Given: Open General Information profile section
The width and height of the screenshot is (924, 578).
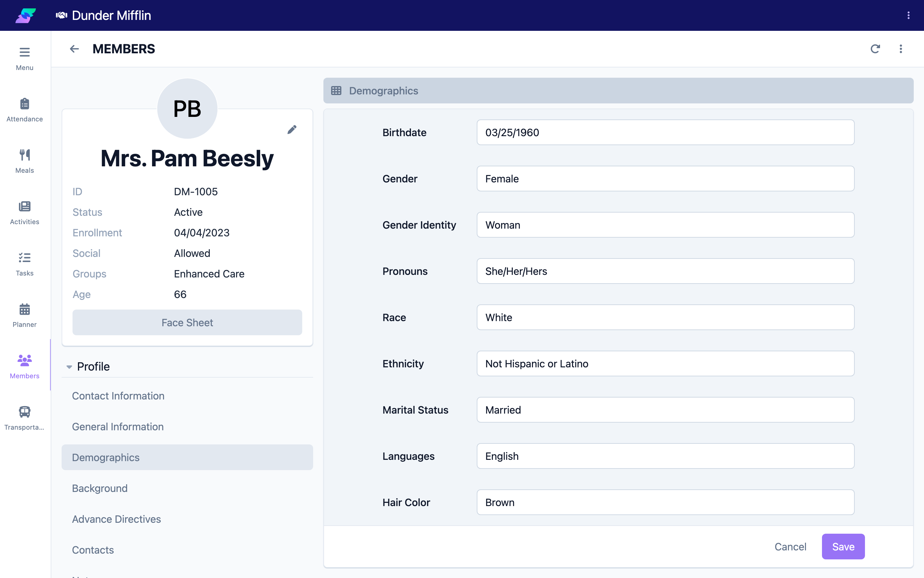Looking at the screenshot, I should [x=187, y=427].
